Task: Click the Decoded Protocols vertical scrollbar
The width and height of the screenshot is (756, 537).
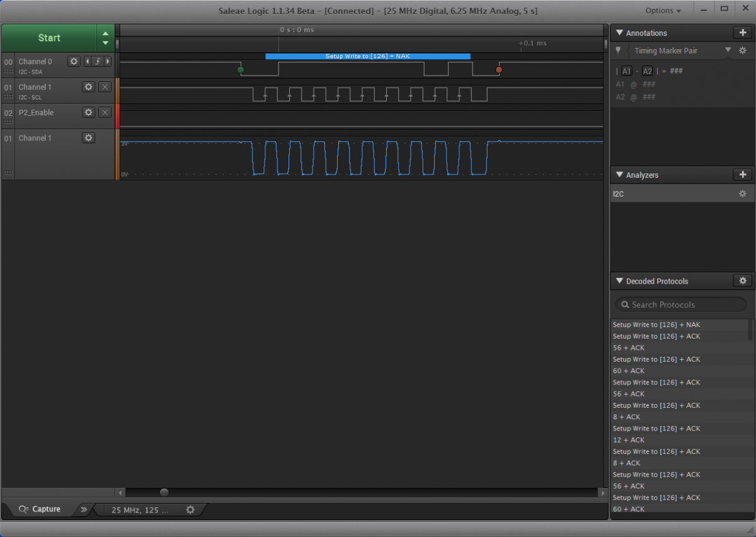Action: 750,330
